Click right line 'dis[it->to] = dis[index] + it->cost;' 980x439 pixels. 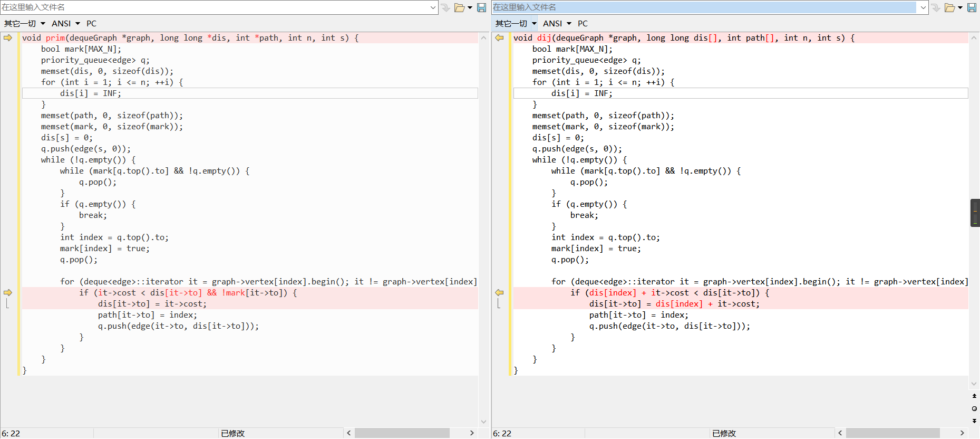click(x=675, y=304)
